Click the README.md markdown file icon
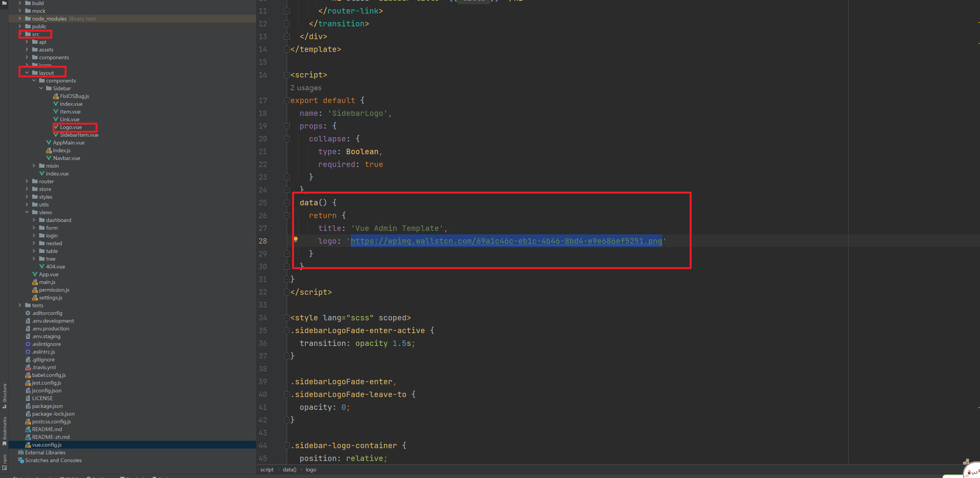 click(x=28, y=429)
